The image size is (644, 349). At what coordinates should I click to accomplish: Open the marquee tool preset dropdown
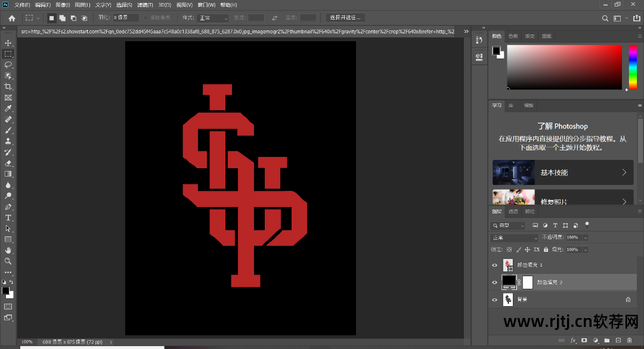32,18
